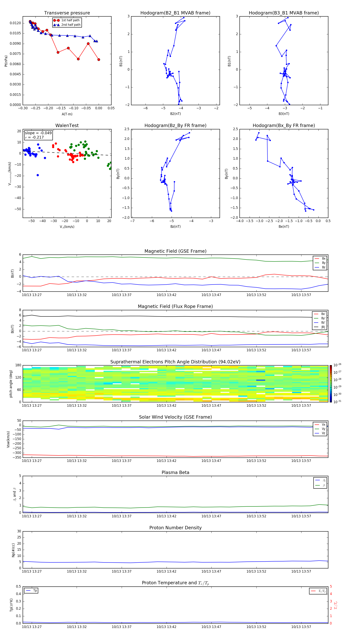The width and height of the screenshot is (351, 644).
Task: Click 'r = -0.217' annotation in WalenTest
Action: pyautogui.click(x=34, y=137)
